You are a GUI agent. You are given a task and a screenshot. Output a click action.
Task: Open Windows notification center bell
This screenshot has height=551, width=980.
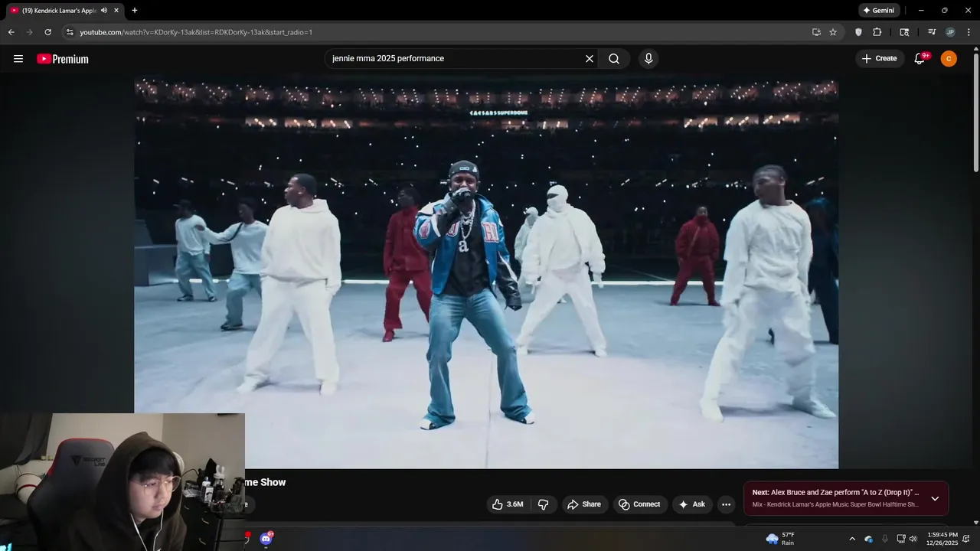(966, 539)
